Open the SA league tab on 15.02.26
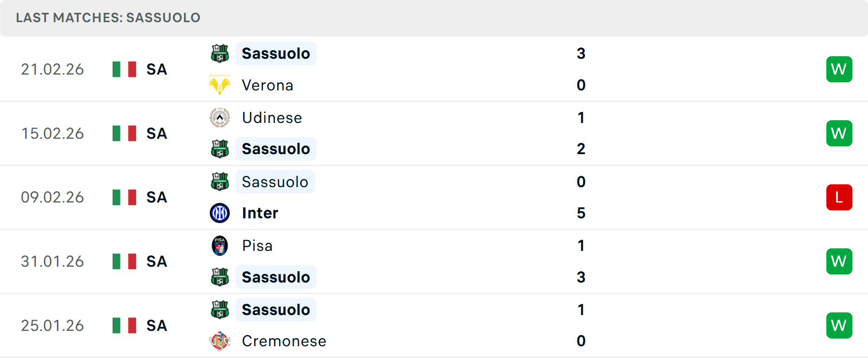The width and height of the screenshot is (868, 358). point(156,133)
